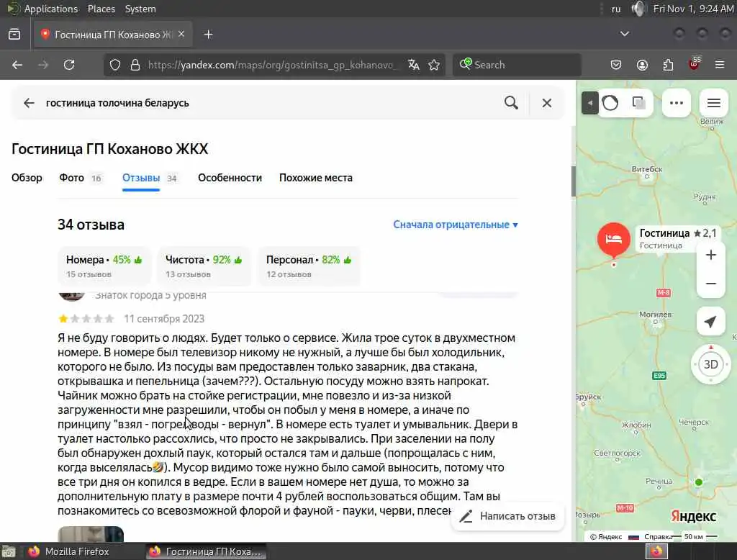Switch the ru keyboard layout indicator
The height and width of the screenshot is (560, 737).
(616, 9)
